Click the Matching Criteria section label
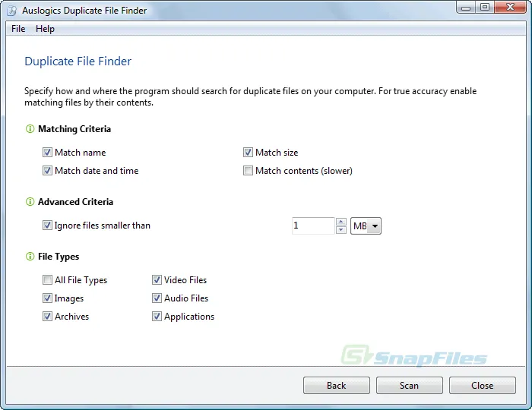This screenshot has width=532, height=410. [x=74, y=129]
